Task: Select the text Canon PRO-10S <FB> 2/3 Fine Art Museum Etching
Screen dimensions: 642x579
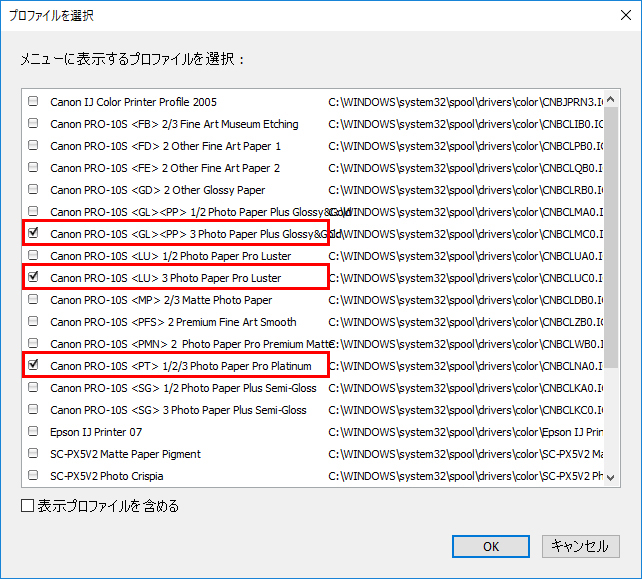Action: pos(174,124)
